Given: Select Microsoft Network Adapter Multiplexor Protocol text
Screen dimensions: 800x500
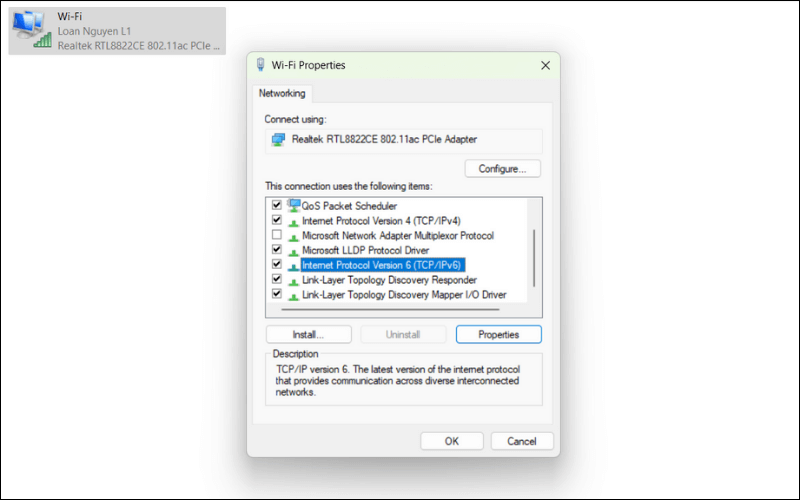Looking at the screenshot, I should click(x=398, y=236).
